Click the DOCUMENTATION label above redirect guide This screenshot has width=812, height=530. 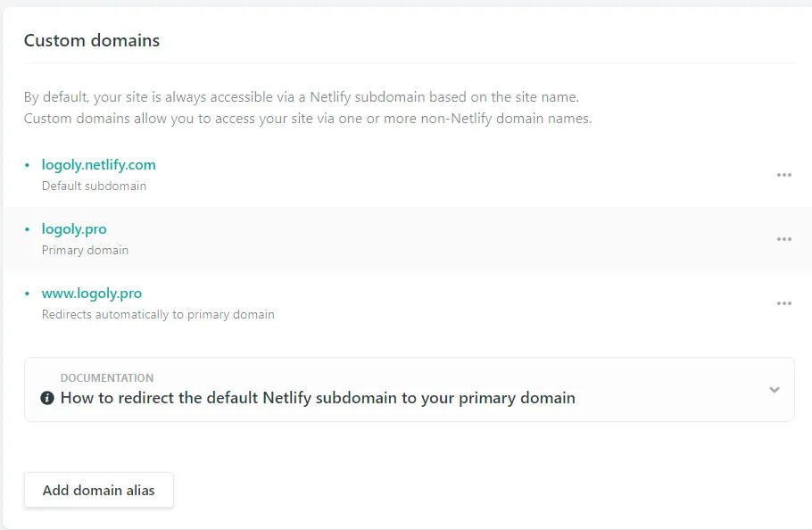(x=107, y=378)
